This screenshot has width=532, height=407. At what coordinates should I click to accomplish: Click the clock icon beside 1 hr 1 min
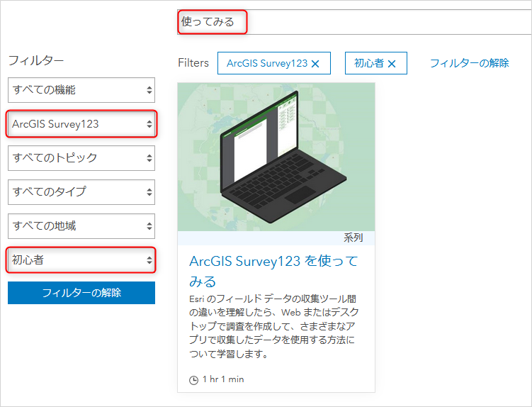click(193, 380)
